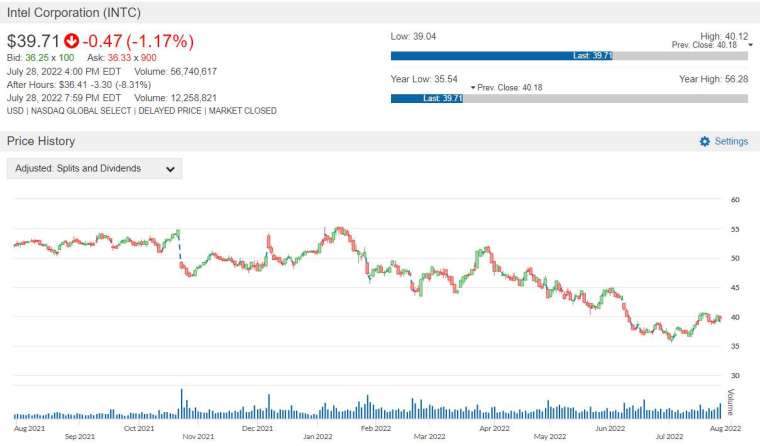
Task: Click the Volume: 12,258,821 text
Action: point(175,97)
